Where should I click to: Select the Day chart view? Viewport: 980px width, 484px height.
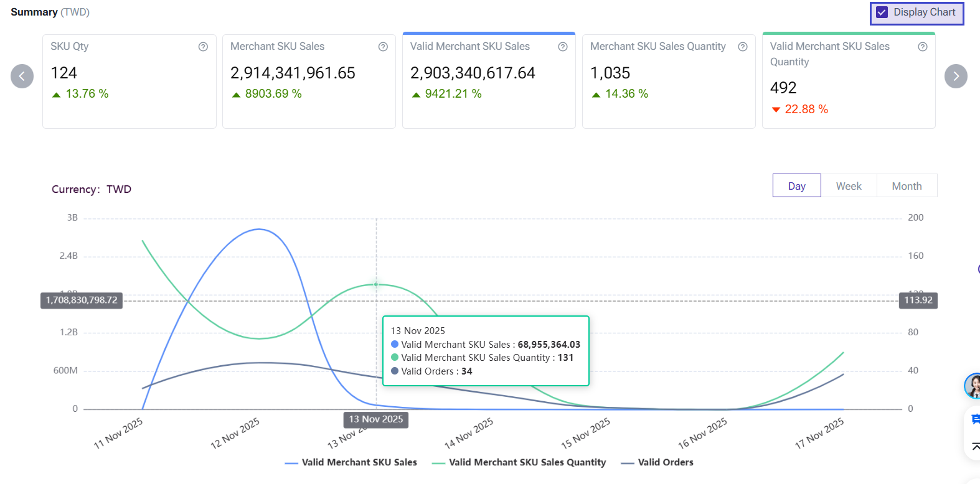pyautogui.click(x=796, y=186)
